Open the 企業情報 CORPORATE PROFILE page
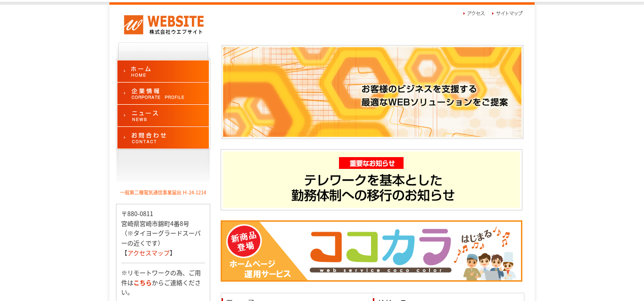Image resolution: width=644 pixels, height=301 pixels. coord(163,93)
